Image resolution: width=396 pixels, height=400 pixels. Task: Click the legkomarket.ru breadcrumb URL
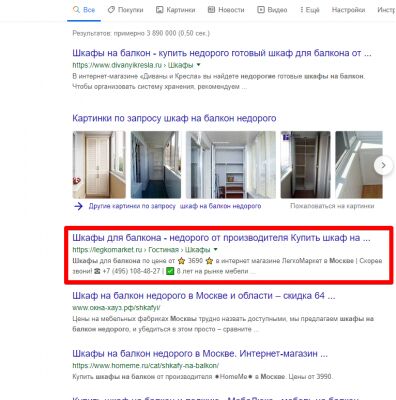[141, 250]
